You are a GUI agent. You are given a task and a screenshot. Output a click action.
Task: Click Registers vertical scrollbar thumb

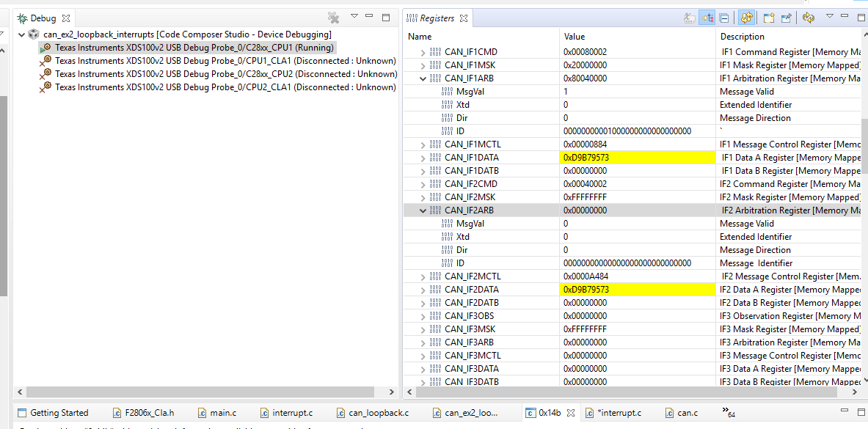[x=864, y=146]
